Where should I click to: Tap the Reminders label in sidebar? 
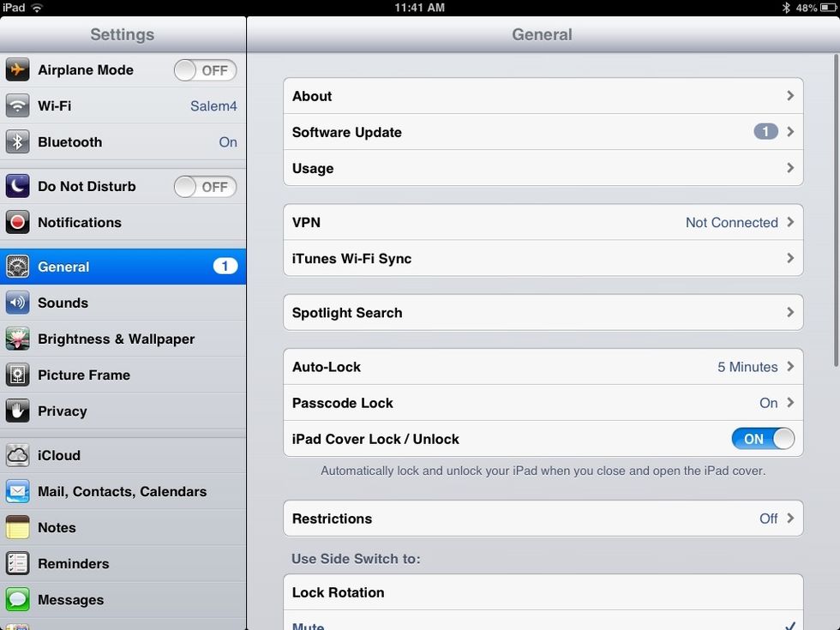74,564
